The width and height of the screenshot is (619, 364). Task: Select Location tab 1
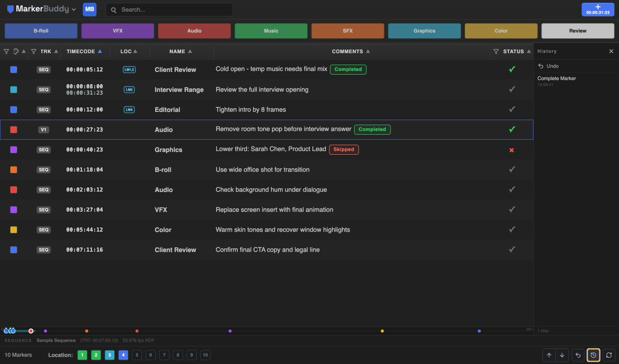click(x=82, y=355)
